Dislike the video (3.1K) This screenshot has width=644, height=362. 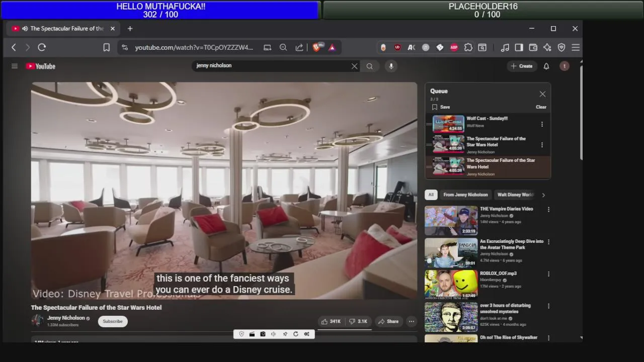[358, 321]
